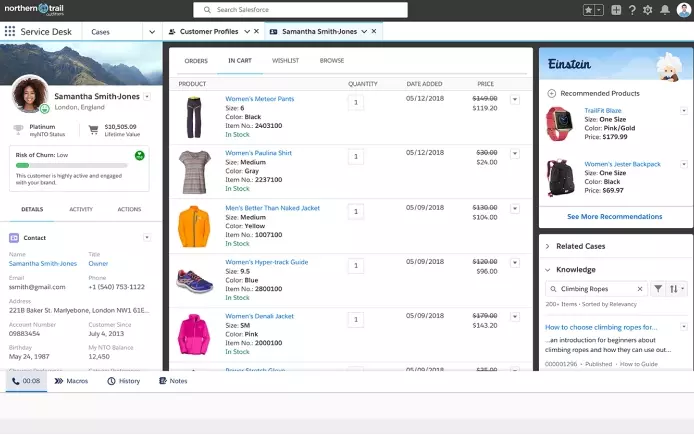This screenshot has width=694, height=435.
Task: Click the global actions plus icon
Action: pos(616,10)
